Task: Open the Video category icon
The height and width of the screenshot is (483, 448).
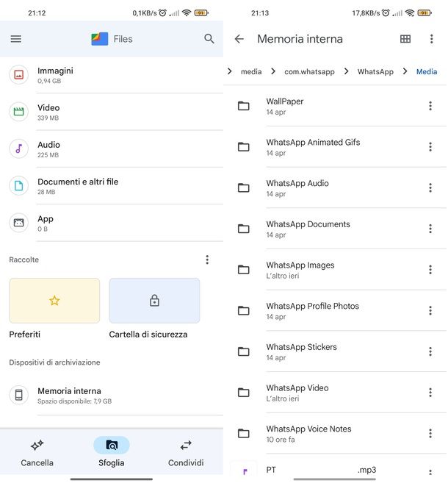Action: tap(19, 112)
